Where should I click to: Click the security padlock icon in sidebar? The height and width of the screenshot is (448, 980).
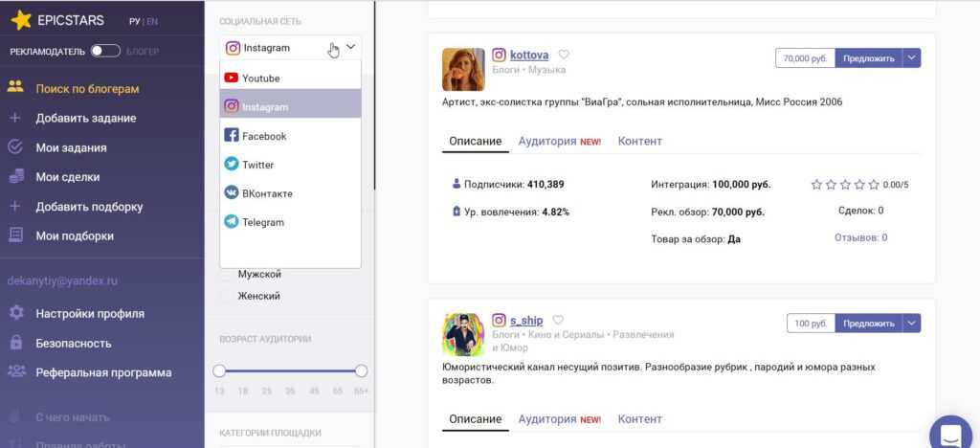[15, 343]
